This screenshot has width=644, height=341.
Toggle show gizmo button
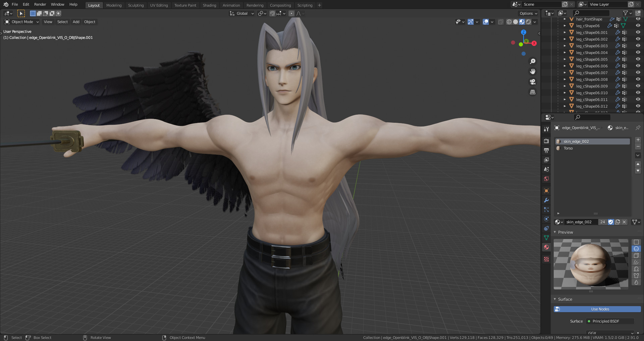tap(471, 22)
